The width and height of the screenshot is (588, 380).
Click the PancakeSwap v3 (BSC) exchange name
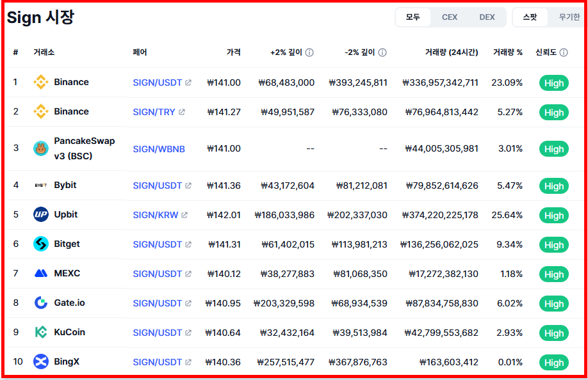click(85, 148)
